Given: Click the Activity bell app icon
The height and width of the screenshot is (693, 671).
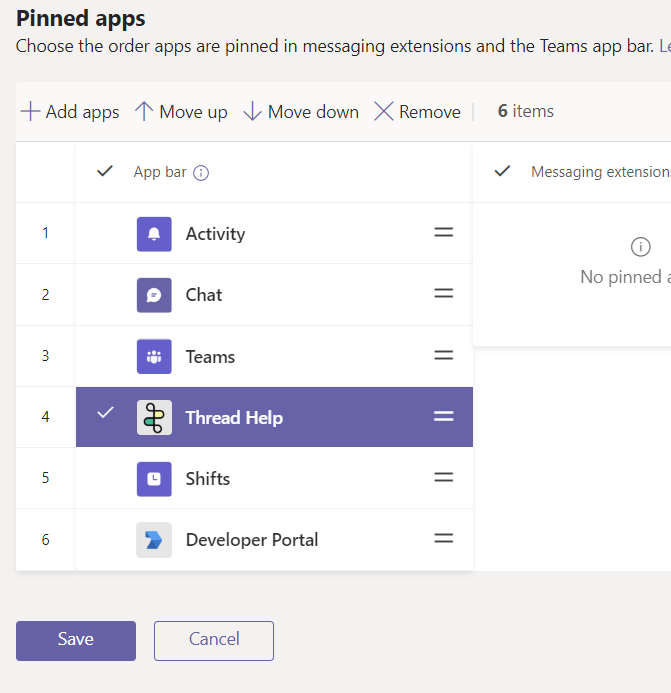Looking at the screenshot, I should 154,234.
